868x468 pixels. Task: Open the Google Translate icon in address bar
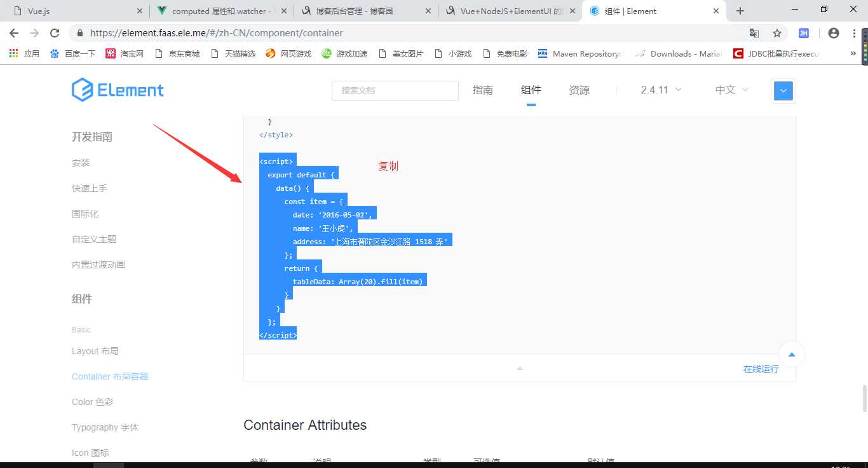point(754,33)
